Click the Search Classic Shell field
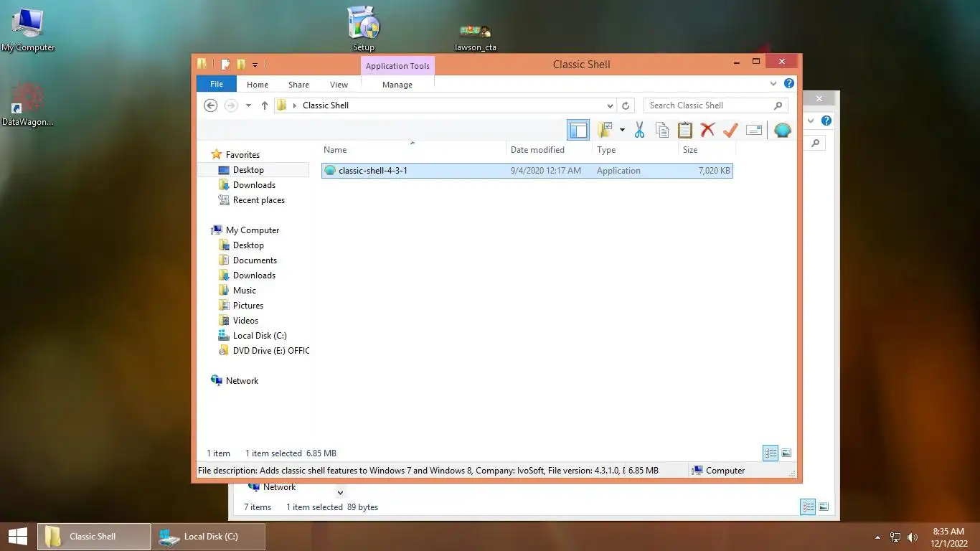Image resolution: width=980 pixels, height=551 pixels. point(709,105)
